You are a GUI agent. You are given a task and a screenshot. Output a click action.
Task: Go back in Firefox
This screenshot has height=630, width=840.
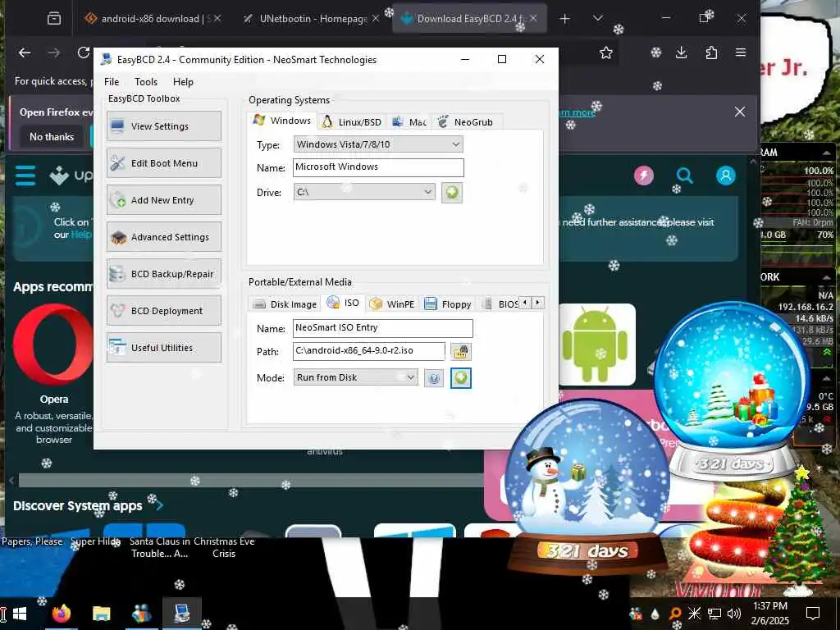pos(25,52)
